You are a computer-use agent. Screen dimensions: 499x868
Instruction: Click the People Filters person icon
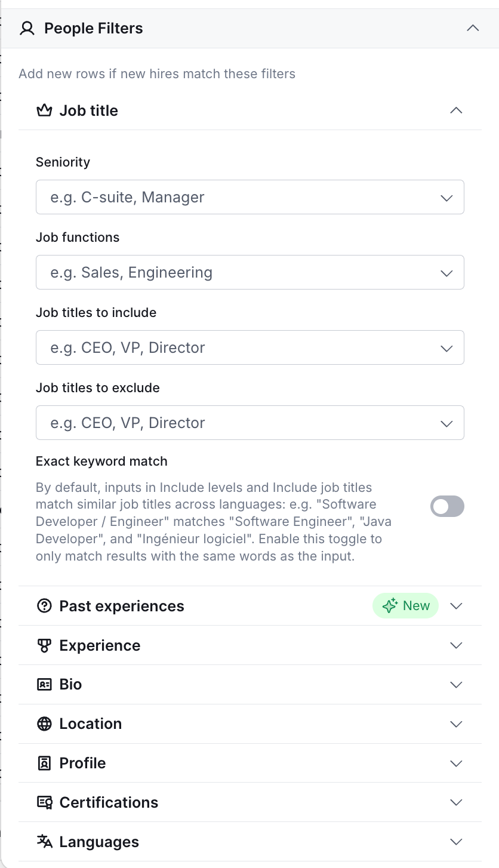tap(27, 29)
